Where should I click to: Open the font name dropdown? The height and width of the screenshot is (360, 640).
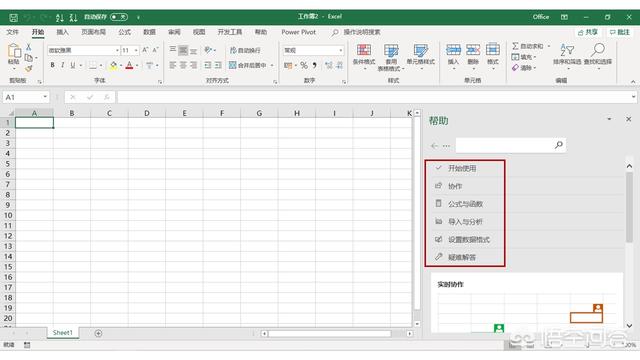coord(117,50)
